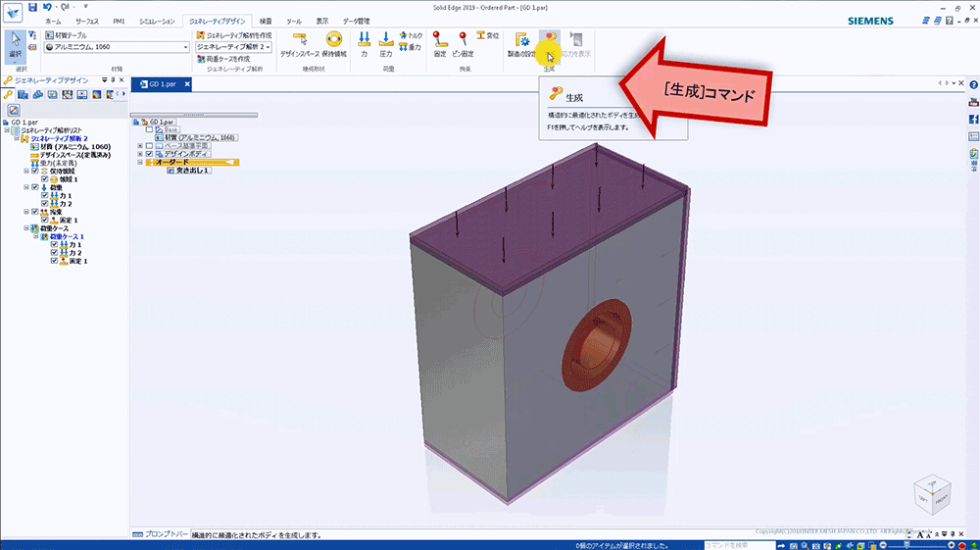Uncheck the 力 2 checkbox under 荷重
980x550 pixels.
44,204
